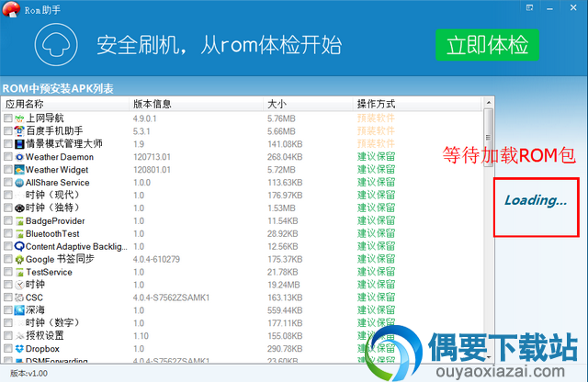This screenshot has height=382, width=588.
Task: Click the BadgeProvider android icon
Action: [19, 221]
